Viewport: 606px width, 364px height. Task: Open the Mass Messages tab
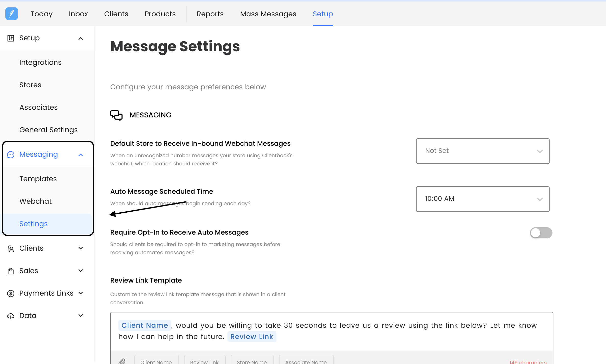coord(268,14)
